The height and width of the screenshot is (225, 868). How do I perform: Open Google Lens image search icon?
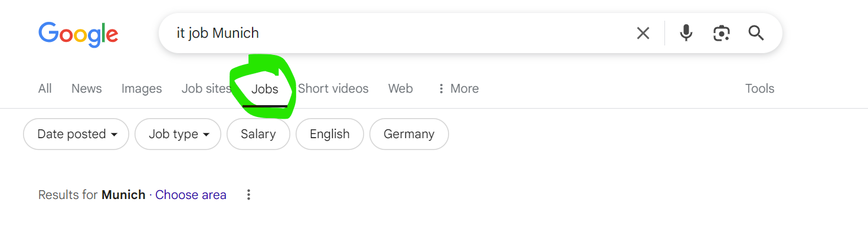pos(721,33)
